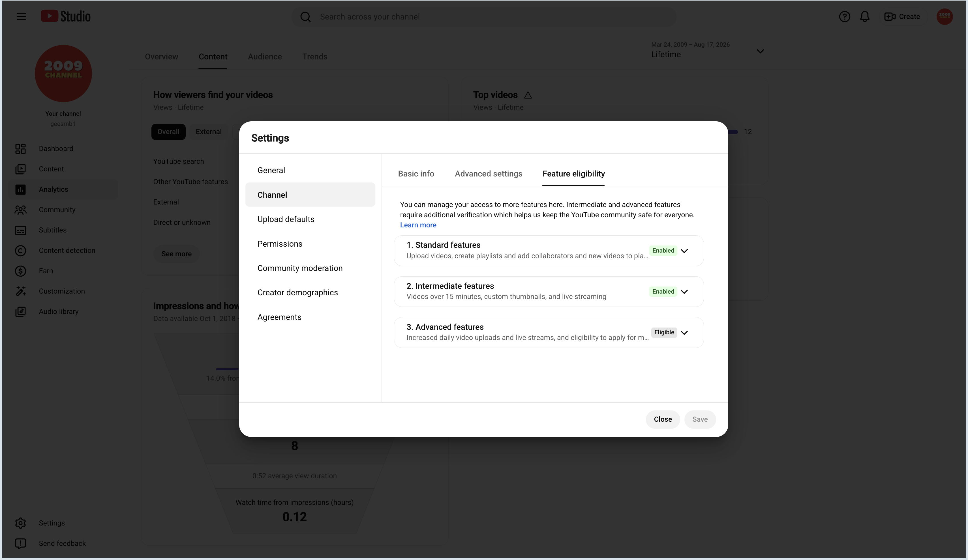Click the Audio library icon
Screen dimensions: 968x560
[20, 311]
